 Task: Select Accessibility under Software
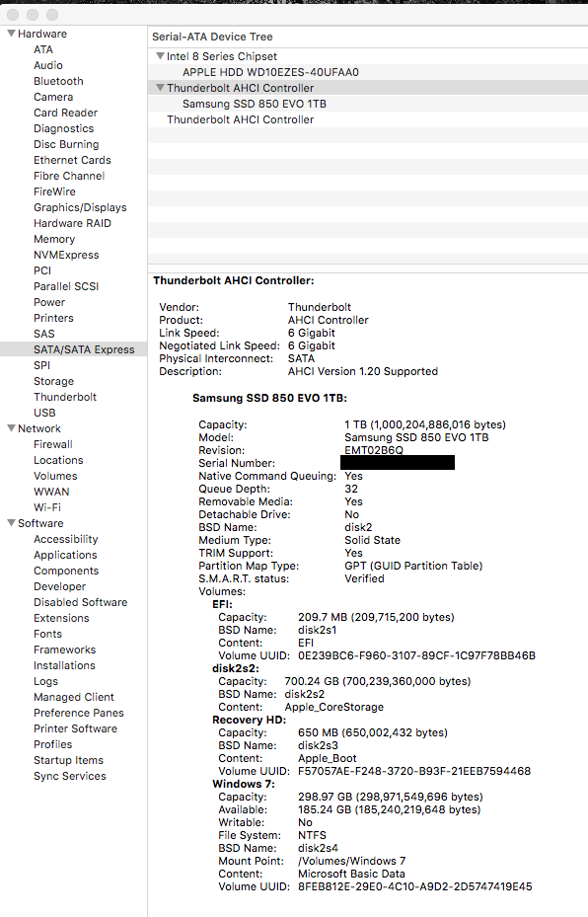65,539
